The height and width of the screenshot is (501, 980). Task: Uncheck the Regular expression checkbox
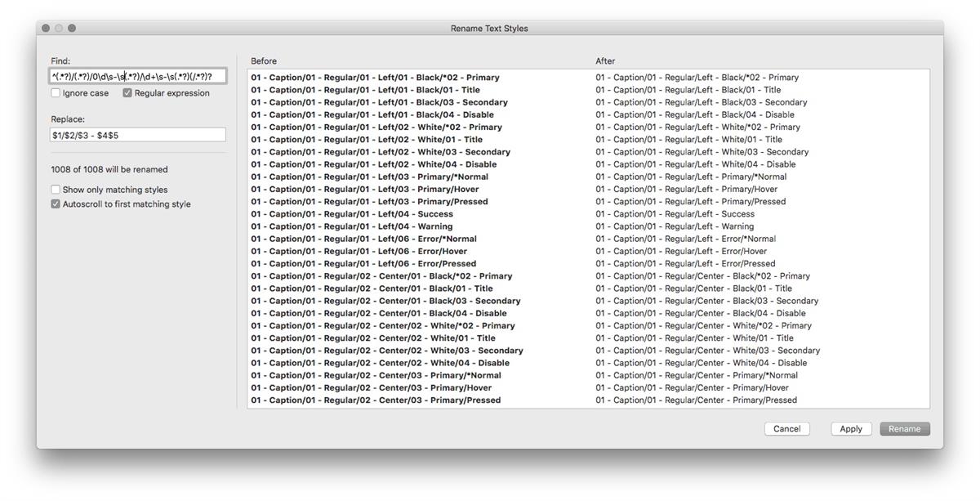(128, 93)
